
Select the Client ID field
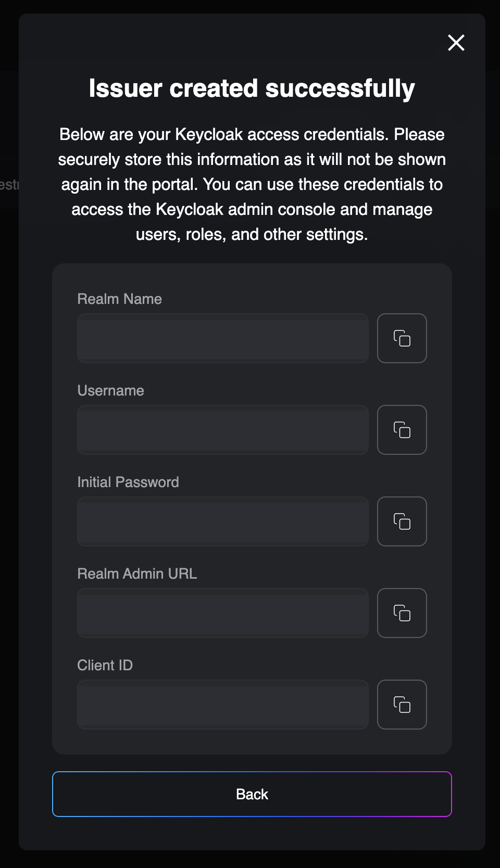coord(223,705)
